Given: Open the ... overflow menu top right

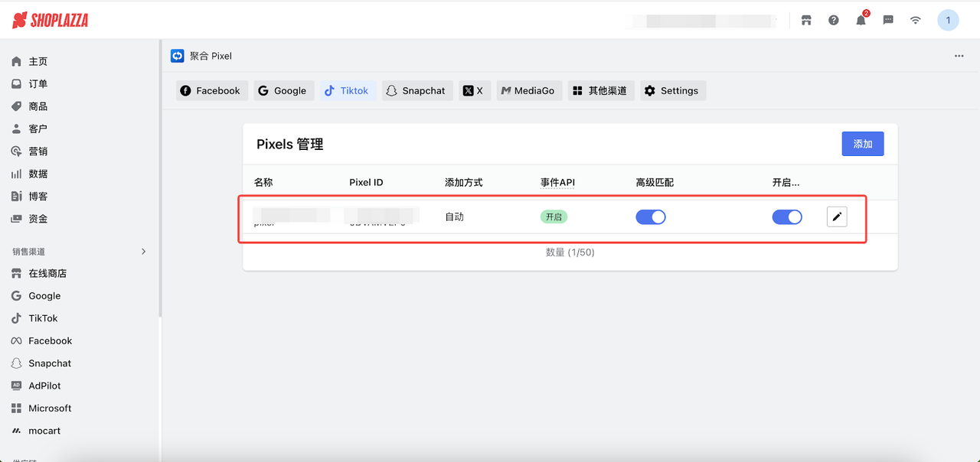Looking at the screenshot, I should click(959, 55).
